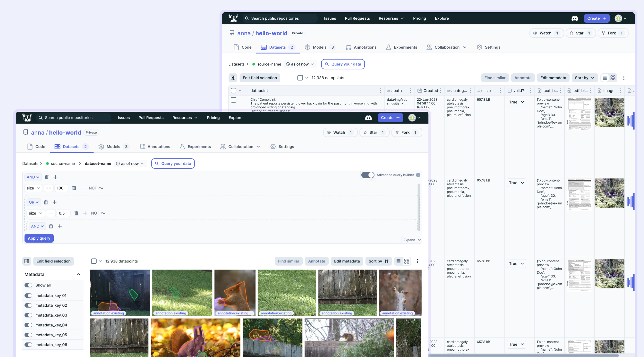The image size is (644, 357).
Task: Add a condition to the nested AND group
Action: pos(60,226)
